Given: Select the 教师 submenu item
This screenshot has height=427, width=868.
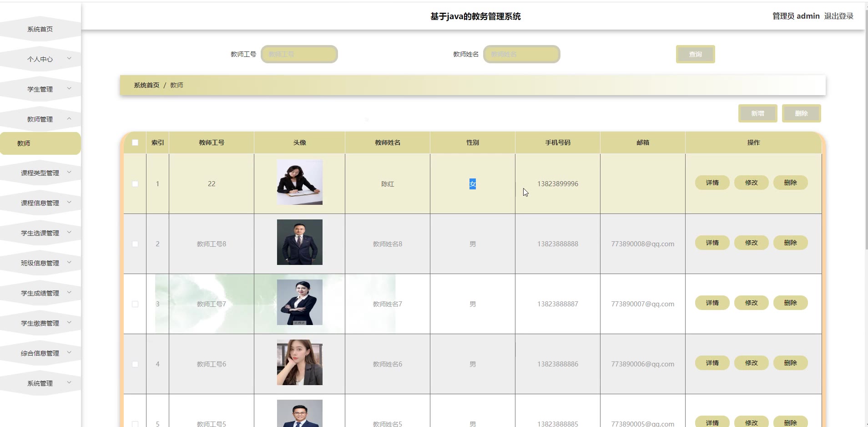Looking at the screenshot, I should pos(40,143).
